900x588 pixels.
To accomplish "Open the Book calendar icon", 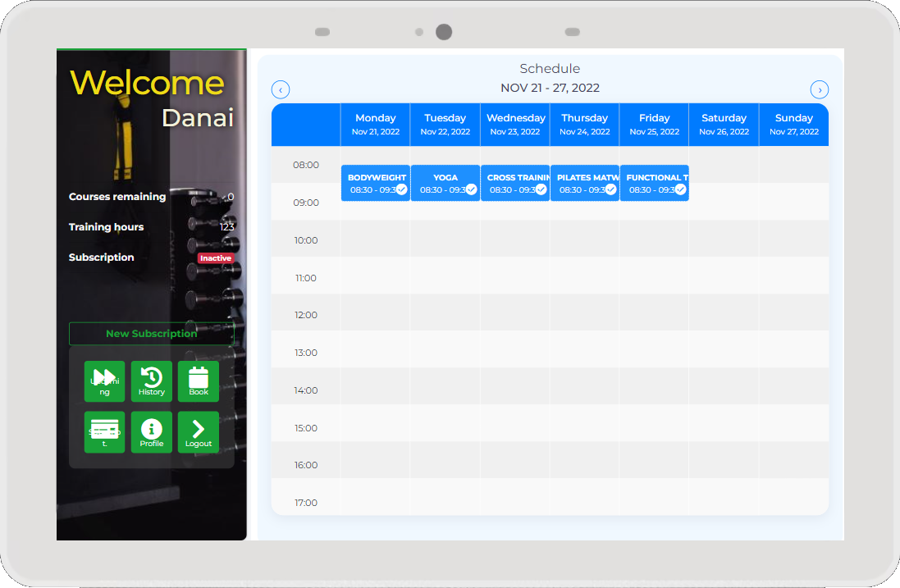I will tap(199, 381).
